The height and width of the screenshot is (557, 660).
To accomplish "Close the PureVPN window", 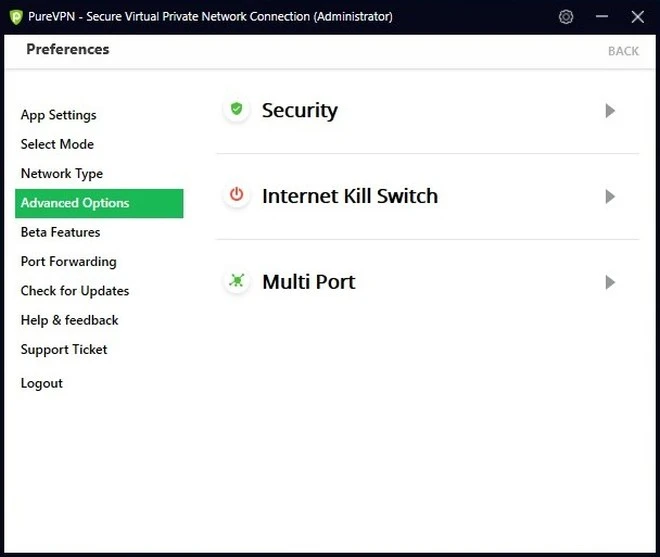I will tap(638, 17).
